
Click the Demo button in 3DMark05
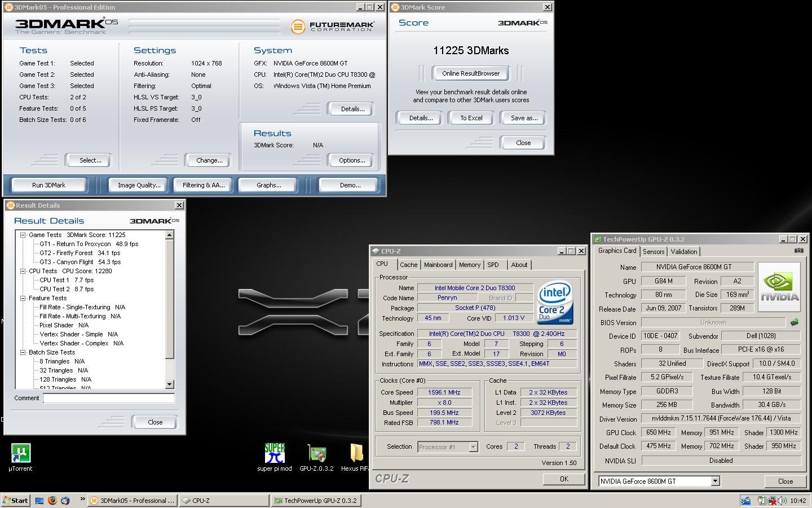(x=350, y=185)
